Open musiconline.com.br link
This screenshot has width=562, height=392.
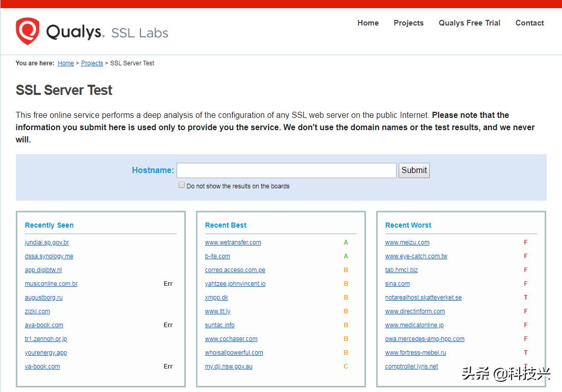coord(51,283)
